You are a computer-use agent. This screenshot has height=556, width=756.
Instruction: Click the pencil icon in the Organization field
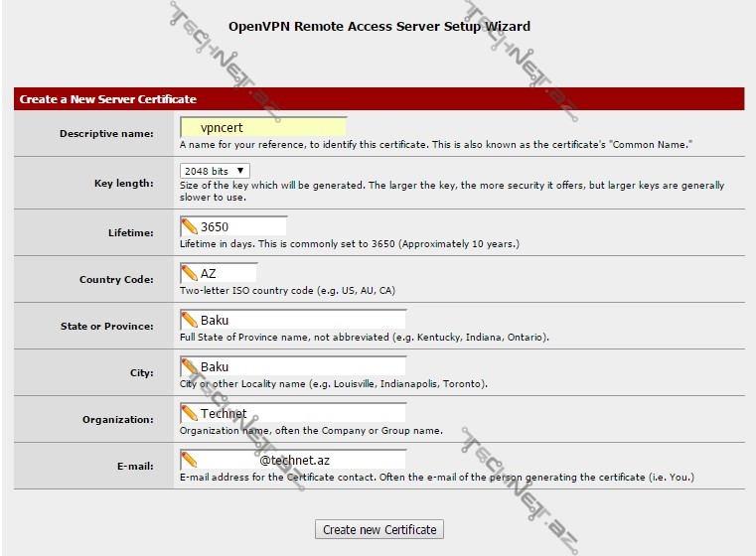tap(190, 413)
